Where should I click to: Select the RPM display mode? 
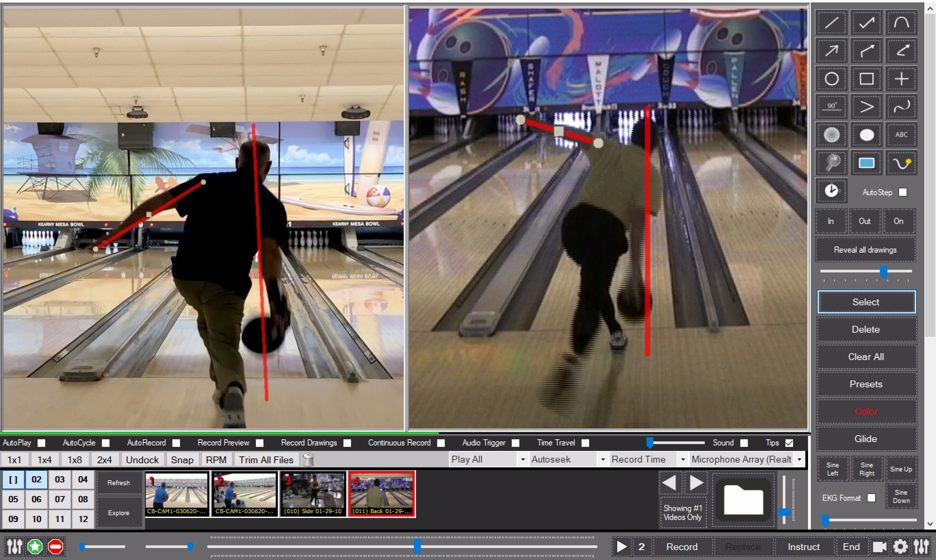[216, 459]
